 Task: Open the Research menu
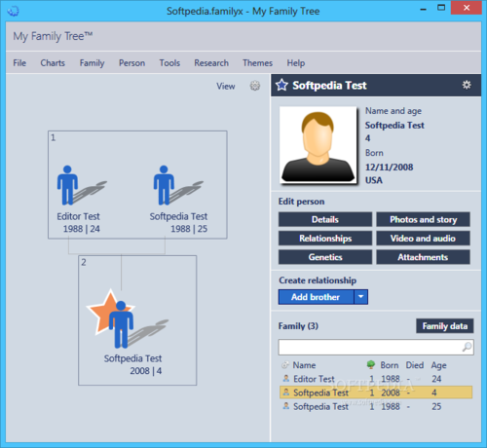tap(211, 63)
